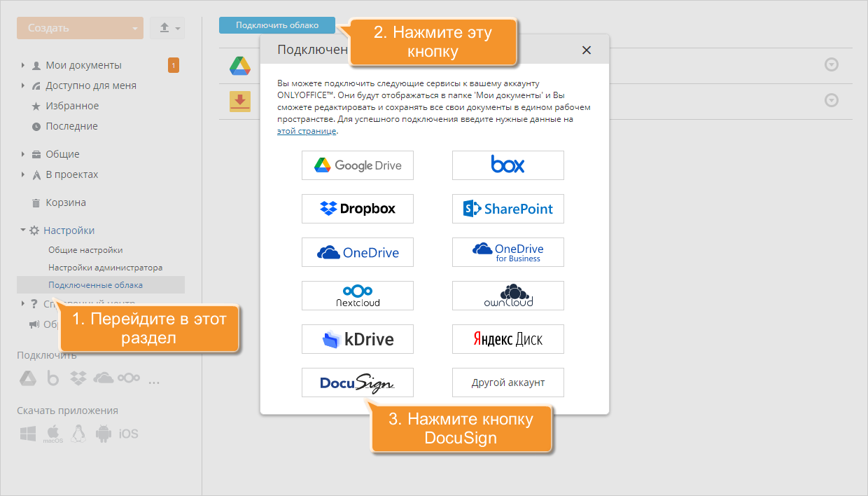The image size is (868, 496).
Task: Open the Мои документы folder
Action: point(83,65)
